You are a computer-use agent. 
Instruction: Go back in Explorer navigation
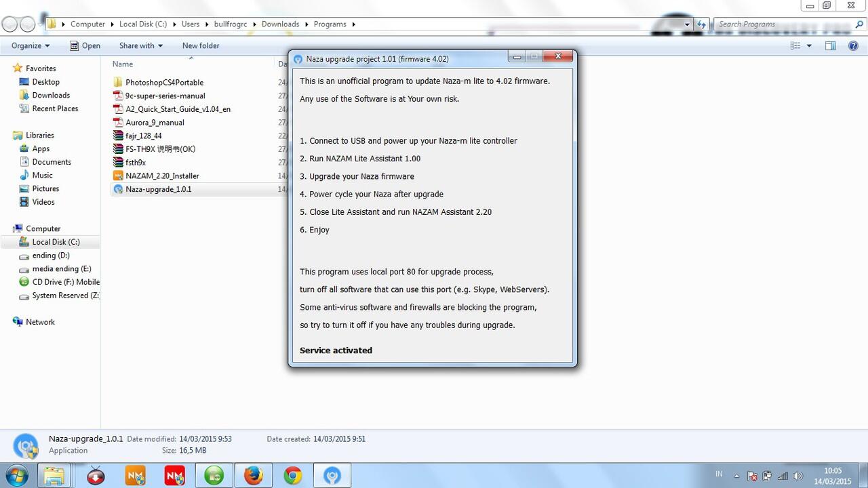pyautogui.click(x=10, y=24)
